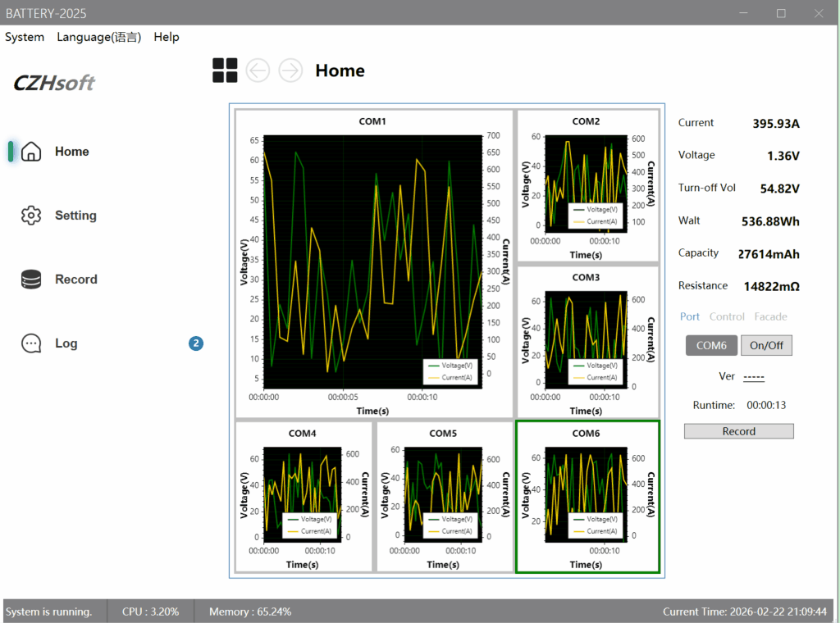This screenshot has width=840, height=623.
Task: Switch to the Facade tab
Action: click(770, 316)
